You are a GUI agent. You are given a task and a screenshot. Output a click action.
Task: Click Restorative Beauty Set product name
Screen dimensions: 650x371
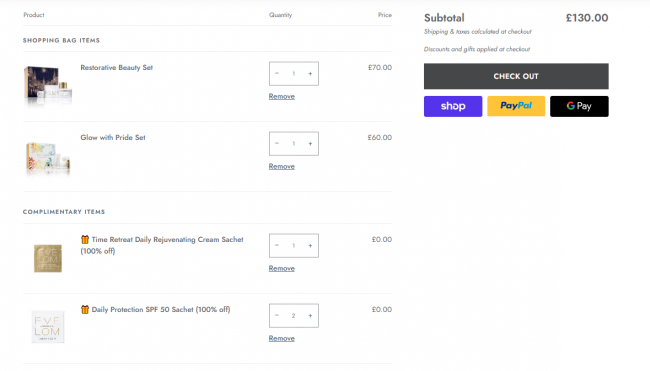(116, 68)
